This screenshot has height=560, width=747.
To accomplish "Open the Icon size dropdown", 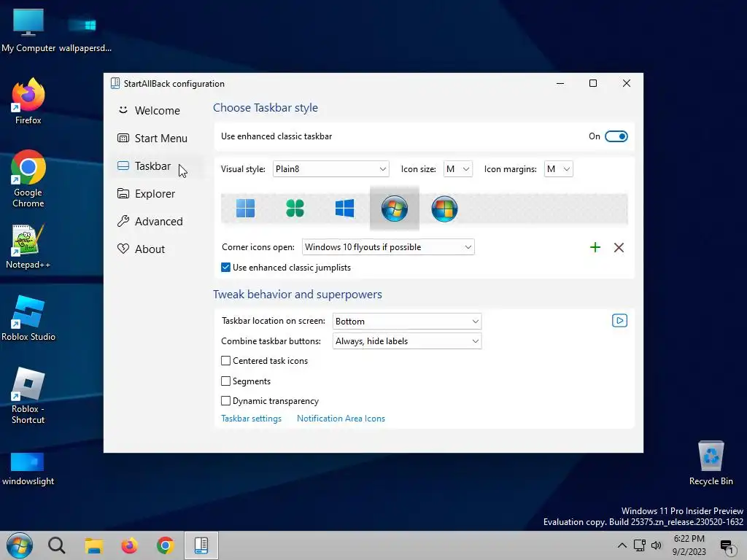I will [458, 169].
